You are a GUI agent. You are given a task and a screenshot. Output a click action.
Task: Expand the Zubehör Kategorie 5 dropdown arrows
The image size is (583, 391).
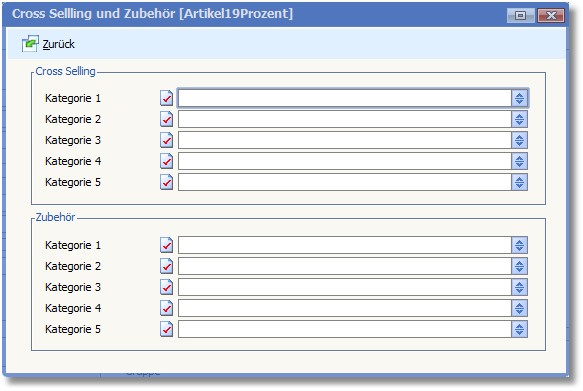[x=519, y=329]
